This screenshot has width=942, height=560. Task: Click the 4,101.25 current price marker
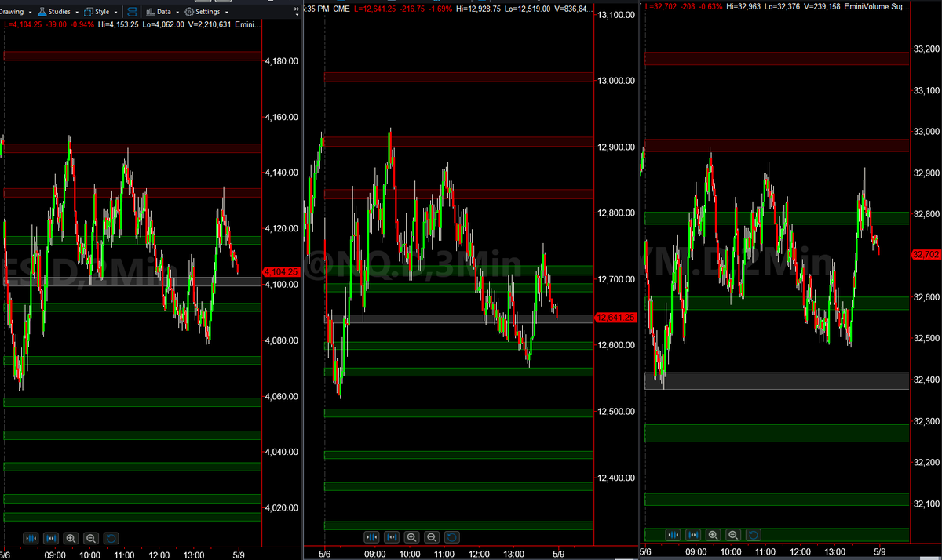point(282,271)
